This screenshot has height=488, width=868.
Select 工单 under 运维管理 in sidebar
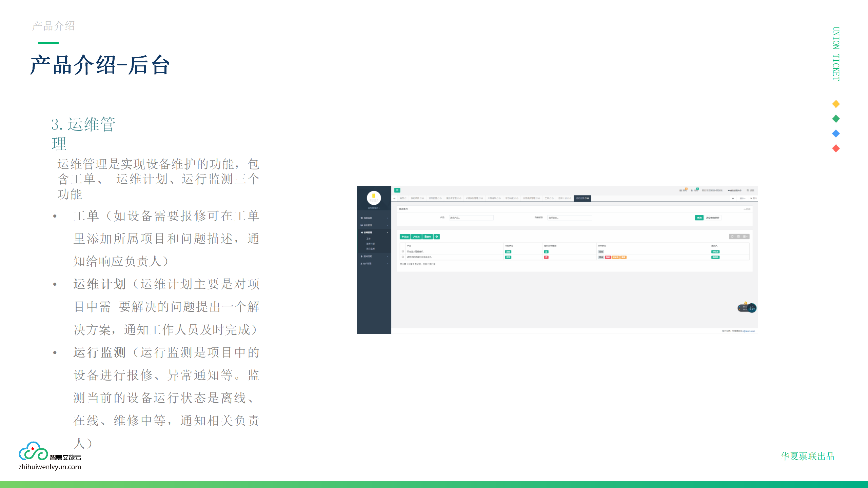pos(368,239)
